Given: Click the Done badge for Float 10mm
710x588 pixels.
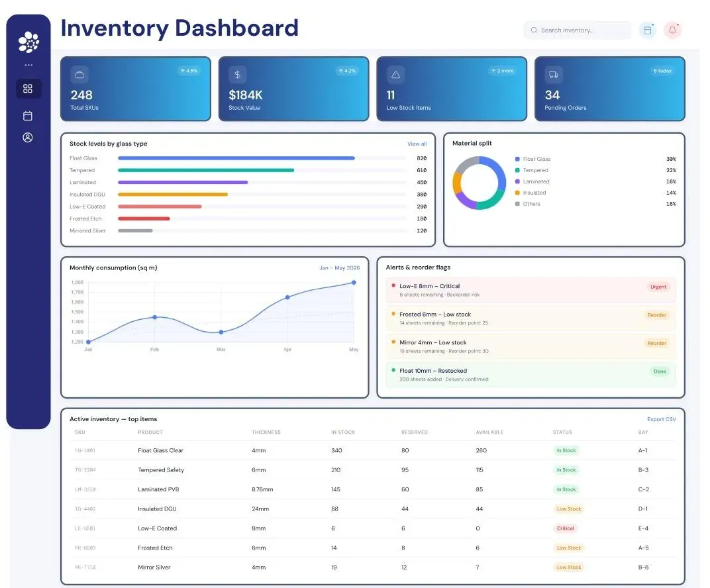Looking at the screenshot, I should [660, 371].
